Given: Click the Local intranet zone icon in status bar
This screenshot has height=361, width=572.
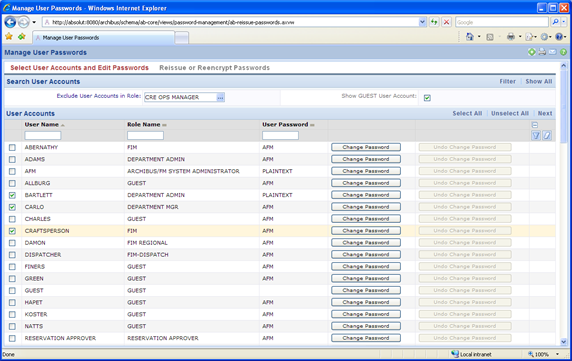Looking at the screenshot, I should 455,354.
